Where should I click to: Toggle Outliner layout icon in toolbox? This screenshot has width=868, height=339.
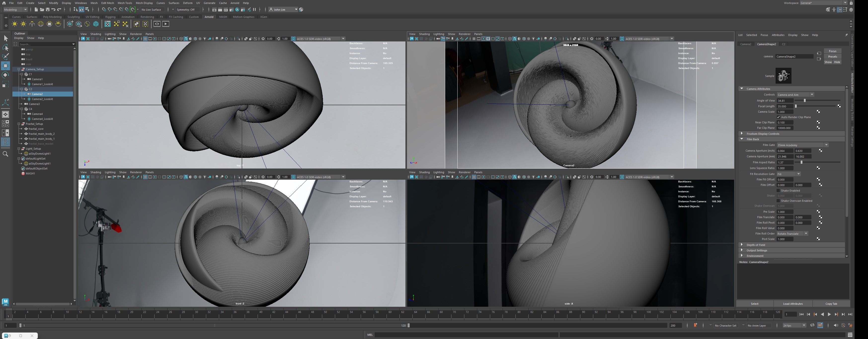5,142
